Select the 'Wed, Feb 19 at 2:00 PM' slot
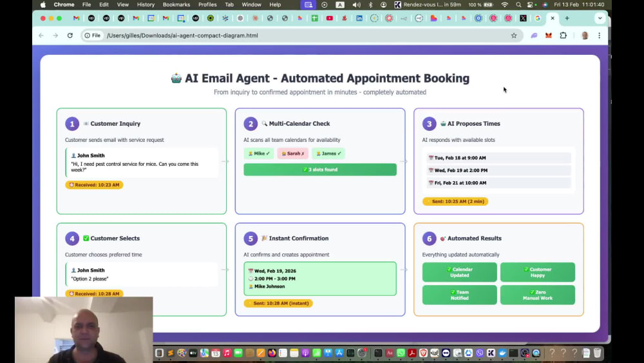 click(x=498, y=170)
